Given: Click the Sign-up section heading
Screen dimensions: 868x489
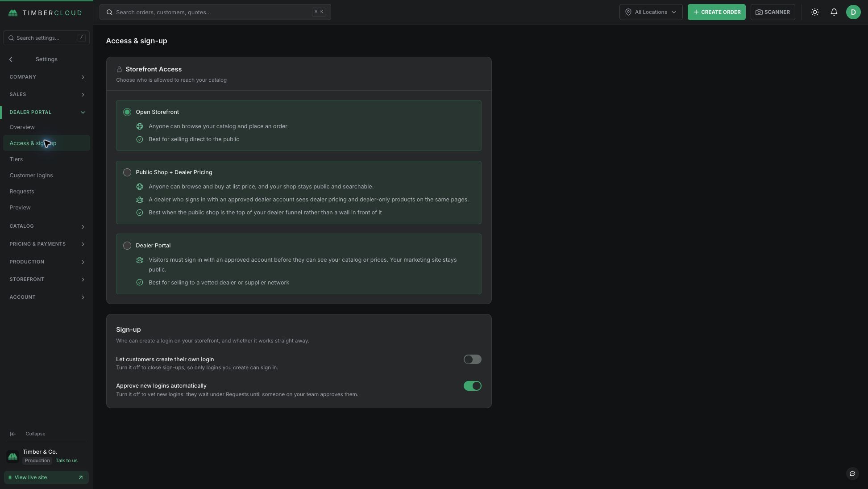Looking at the screenshot, I should tap(129, 330).
